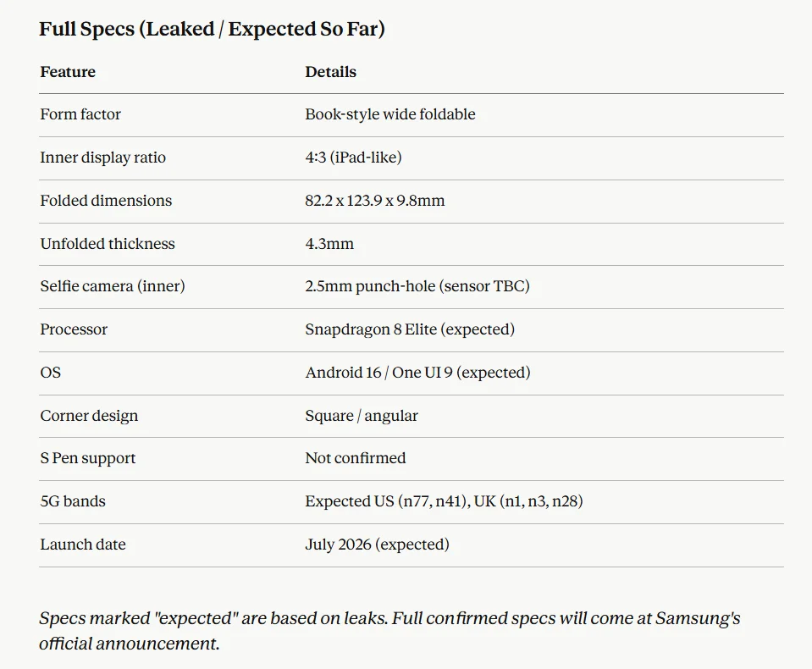
Task: Click "Not confirmed" S Pen support value
Action: [355, 458]
